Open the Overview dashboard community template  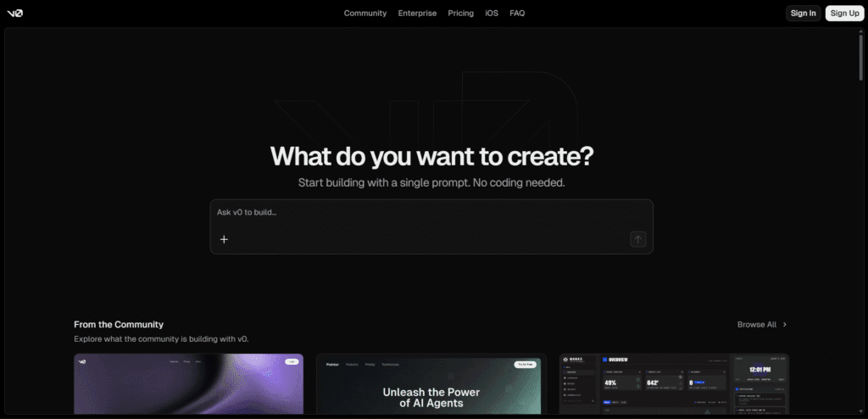tap(674, 384)
